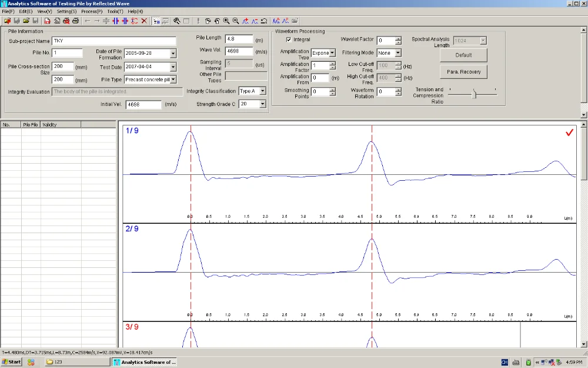Toggle the Integral checkbox
This screenshot has height=368, width=588.
[x=289, y=39]
